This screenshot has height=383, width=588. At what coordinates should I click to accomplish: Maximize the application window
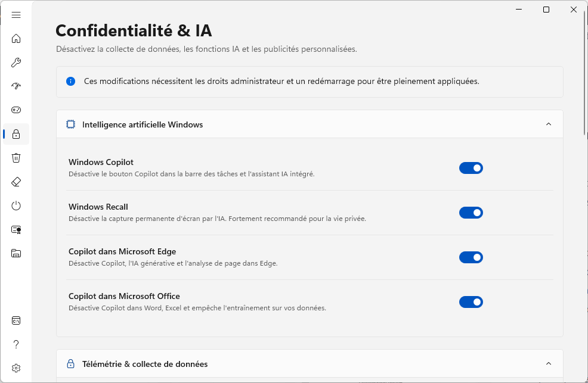point(546,10)
